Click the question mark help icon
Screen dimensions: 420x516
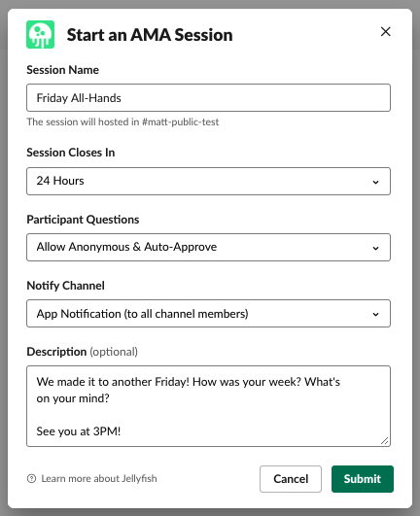(31, 478)
